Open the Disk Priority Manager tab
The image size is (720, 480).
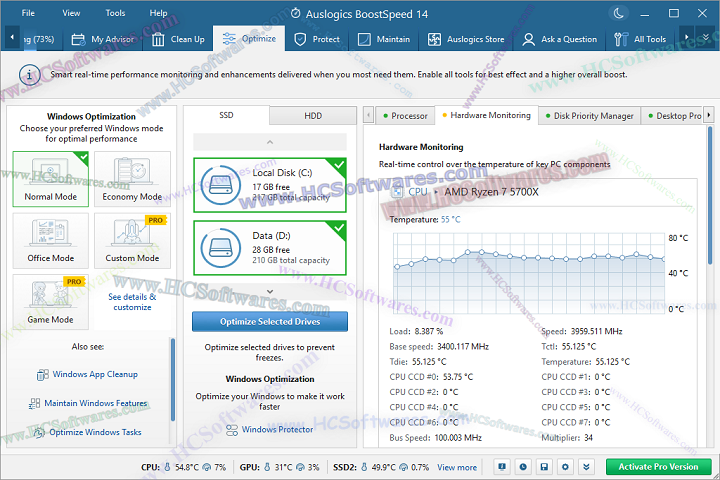(x=590, y=116)
